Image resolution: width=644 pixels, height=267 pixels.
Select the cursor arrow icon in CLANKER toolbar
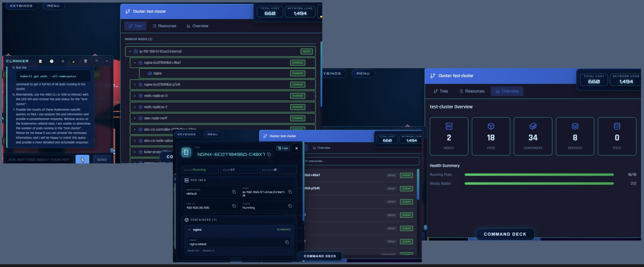click(x=97, y=61)
